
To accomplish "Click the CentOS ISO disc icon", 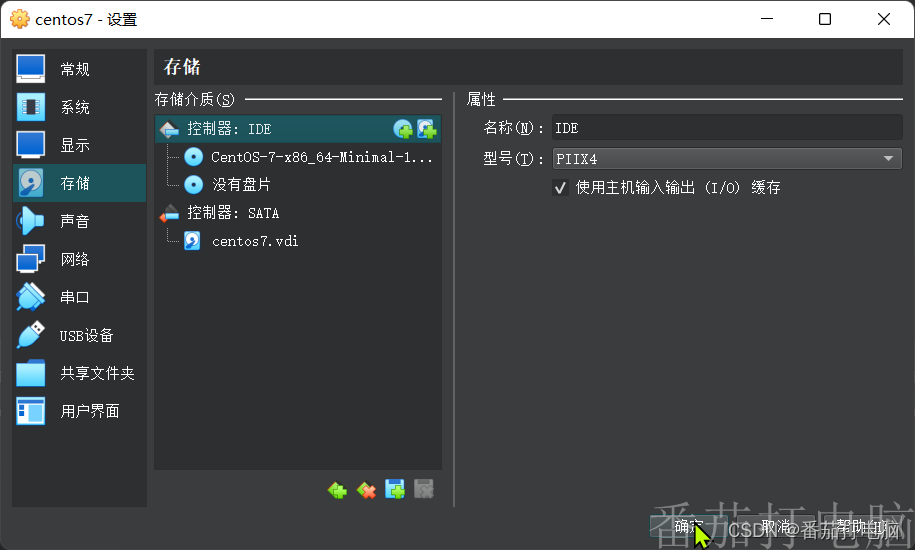I will pyautogui.click(x=193, y=157).
